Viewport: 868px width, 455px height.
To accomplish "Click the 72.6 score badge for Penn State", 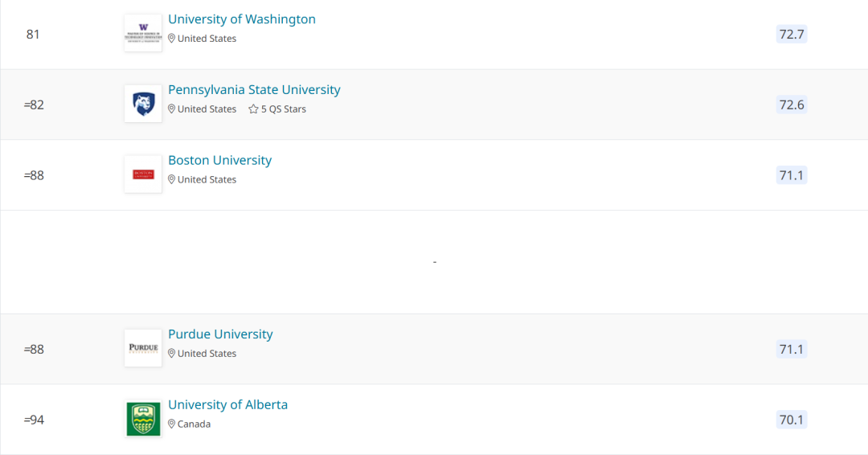I will click(x=792, y=105).
